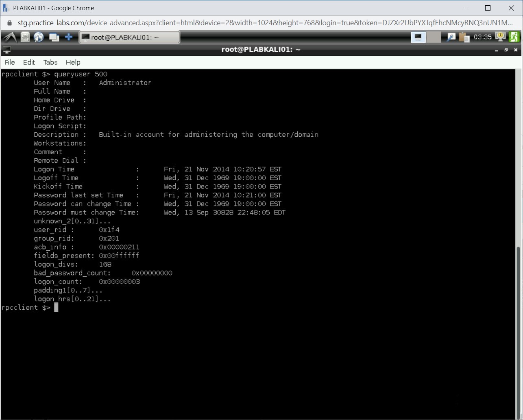Click the green logout running-man icon

click(x=514, y=37)
